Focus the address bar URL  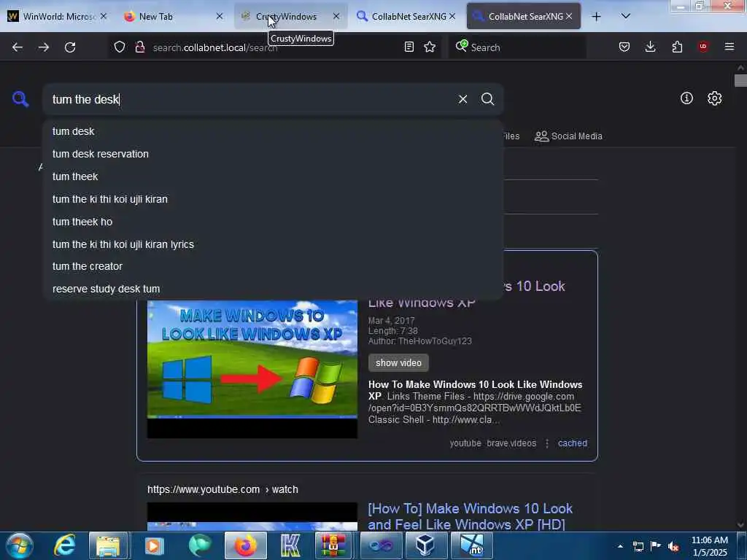click(x=274, y=47)
